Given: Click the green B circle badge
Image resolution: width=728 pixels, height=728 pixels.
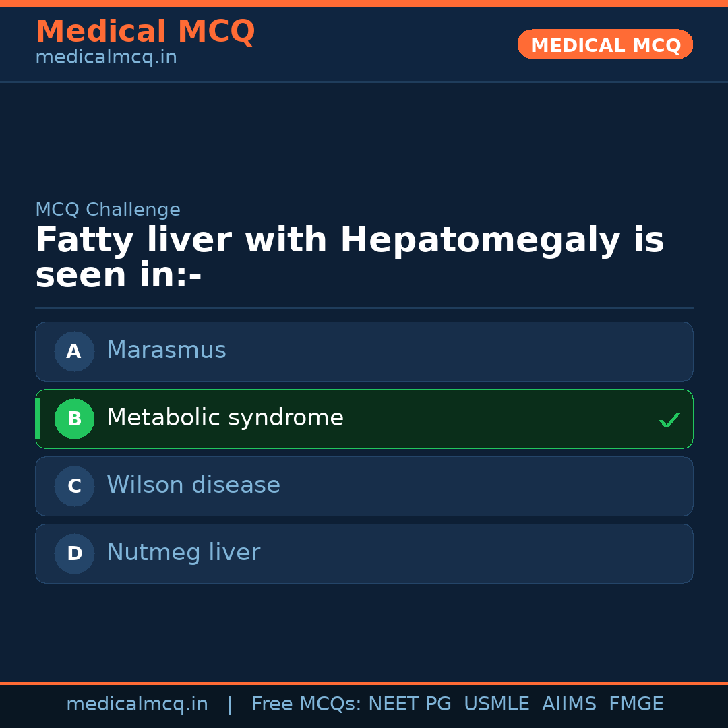Looking at the screenshot, I should [74, 419].
